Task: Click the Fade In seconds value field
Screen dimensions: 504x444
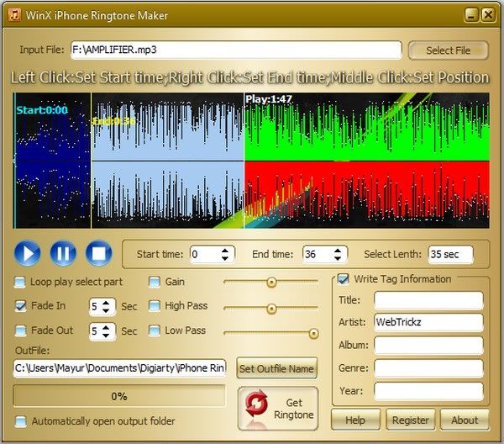Action: click(x=95, y=306)
